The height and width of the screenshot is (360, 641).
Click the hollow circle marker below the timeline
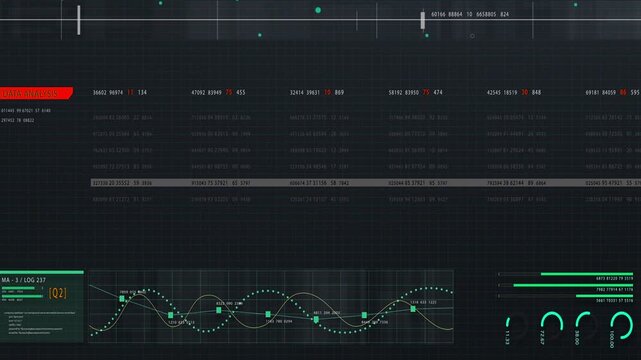472,36
